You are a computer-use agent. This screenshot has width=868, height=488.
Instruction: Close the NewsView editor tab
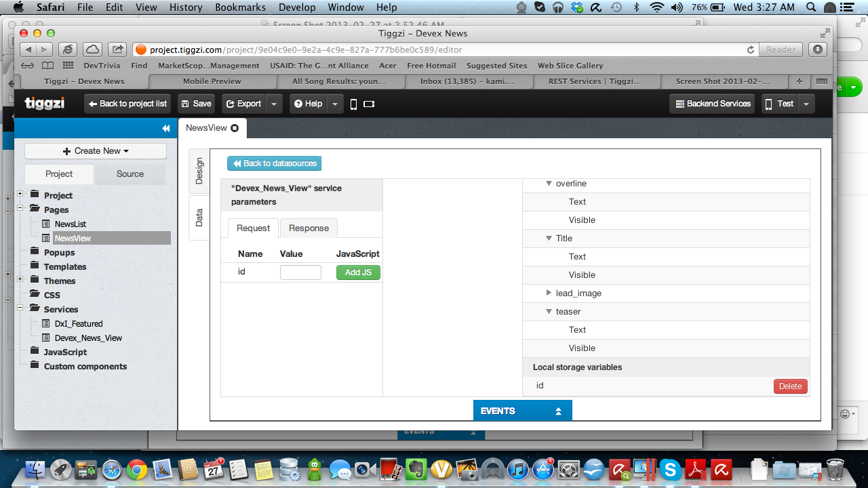235,128
